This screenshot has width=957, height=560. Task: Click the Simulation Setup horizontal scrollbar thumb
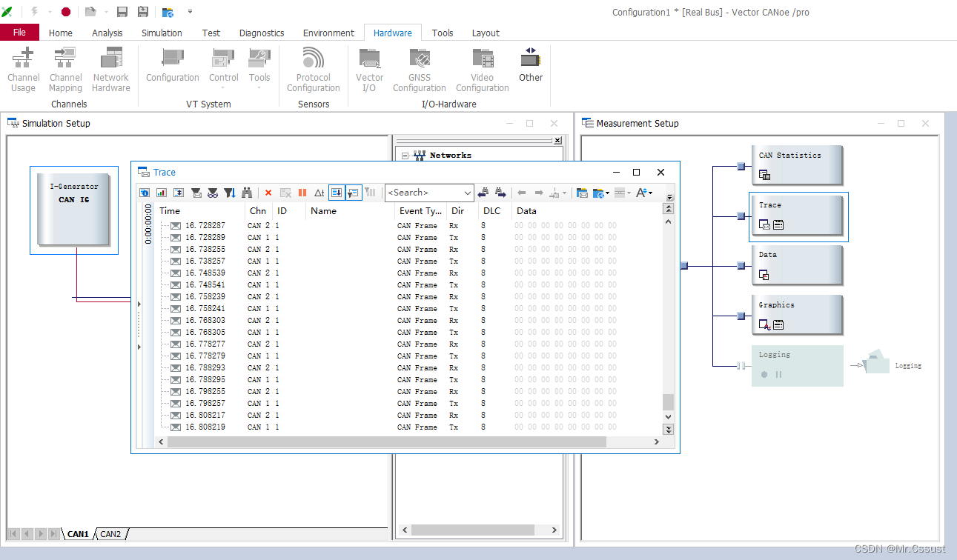pyautogui.click(x=473, y=530)
